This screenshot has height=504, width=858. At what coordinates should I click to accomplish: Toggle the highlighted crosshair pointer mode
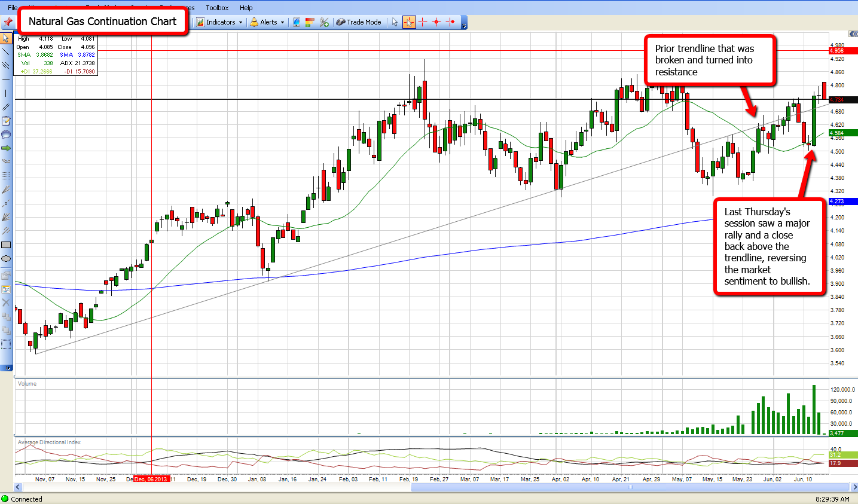[x=409, y=22]
